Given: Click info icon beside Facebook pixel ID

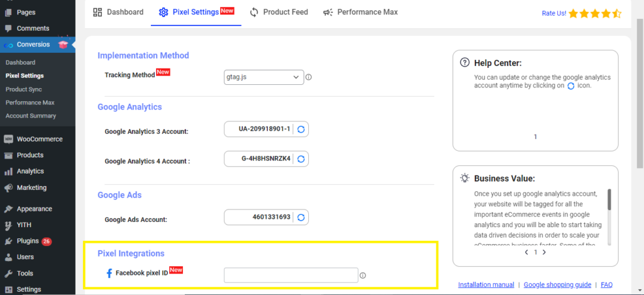Looking at the screenshot, I should tap(363, 276).
